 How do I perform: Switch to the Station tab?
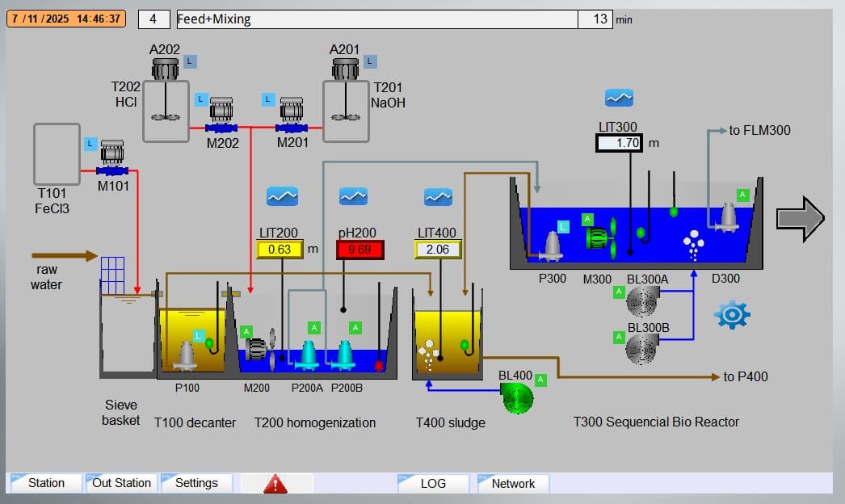pyautogui.click(x=44, y=483)
